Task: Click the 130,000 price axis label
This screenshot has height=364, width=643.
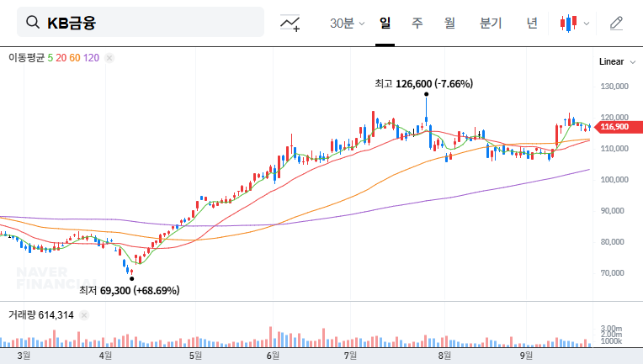Action: pyautogui.click(x=614, y=87)
